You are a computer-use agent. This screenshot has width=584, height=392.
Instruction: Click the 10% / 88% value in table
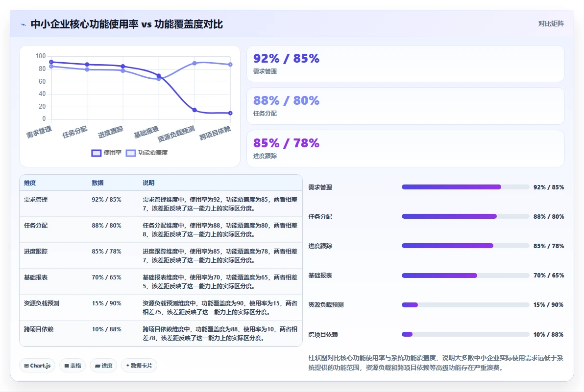click(106, 329)
